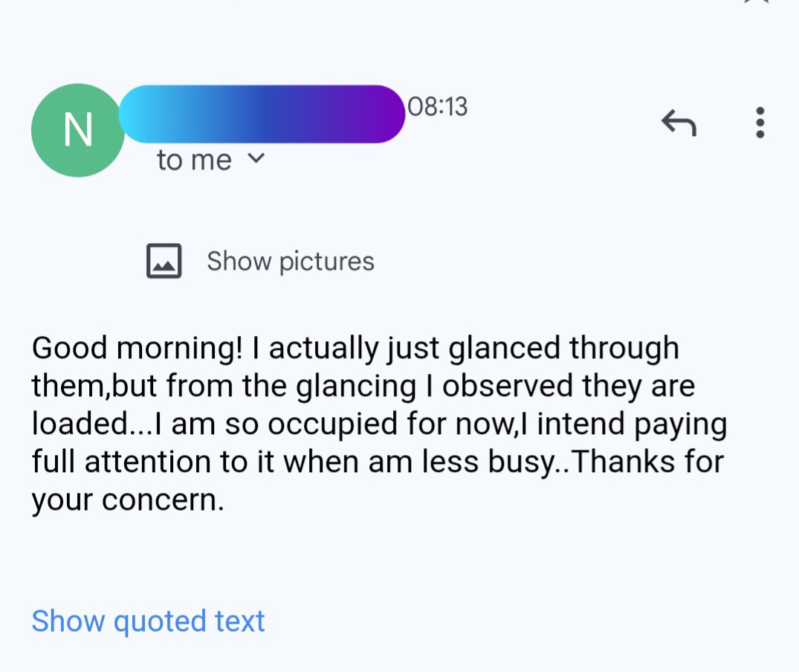The height and width of the screenshot is (672, 799).
Task: Reply using the curved arrow icon
Action: click(679, 123)
